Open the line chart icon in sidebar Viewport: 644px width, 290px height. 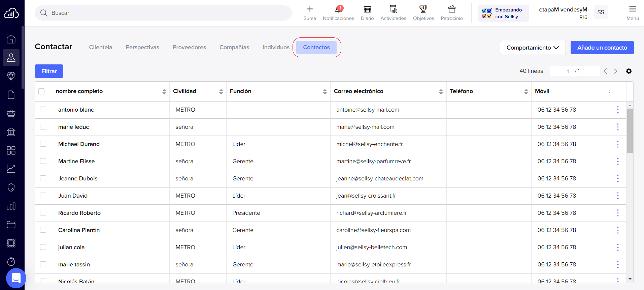pyautogui.click(x=11, y=169)
